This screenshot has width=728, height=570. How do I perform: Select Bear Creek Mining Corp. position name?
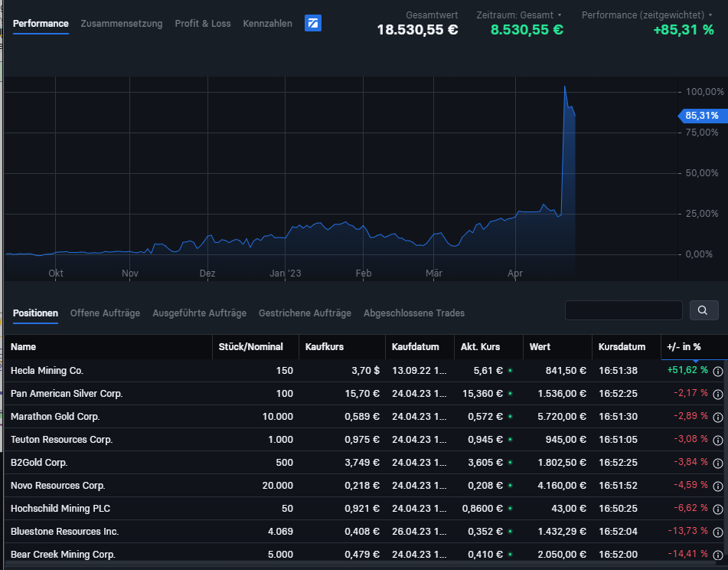[x=63, y=554]
